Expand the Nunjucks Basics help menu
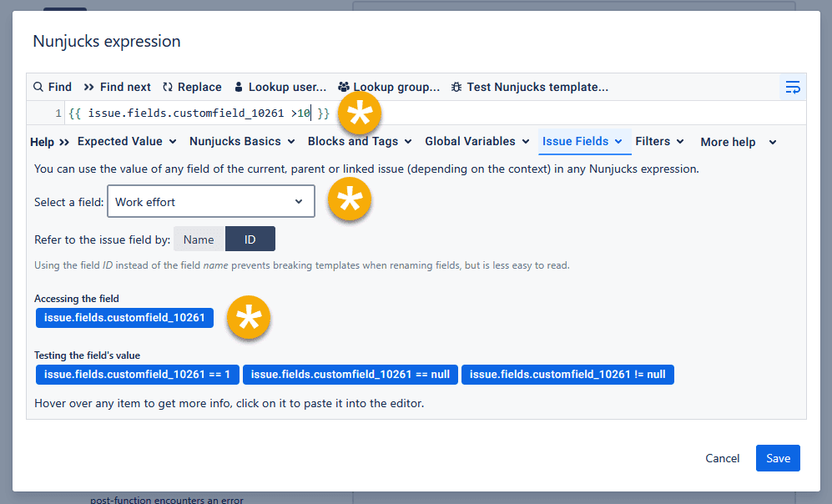 242,142
